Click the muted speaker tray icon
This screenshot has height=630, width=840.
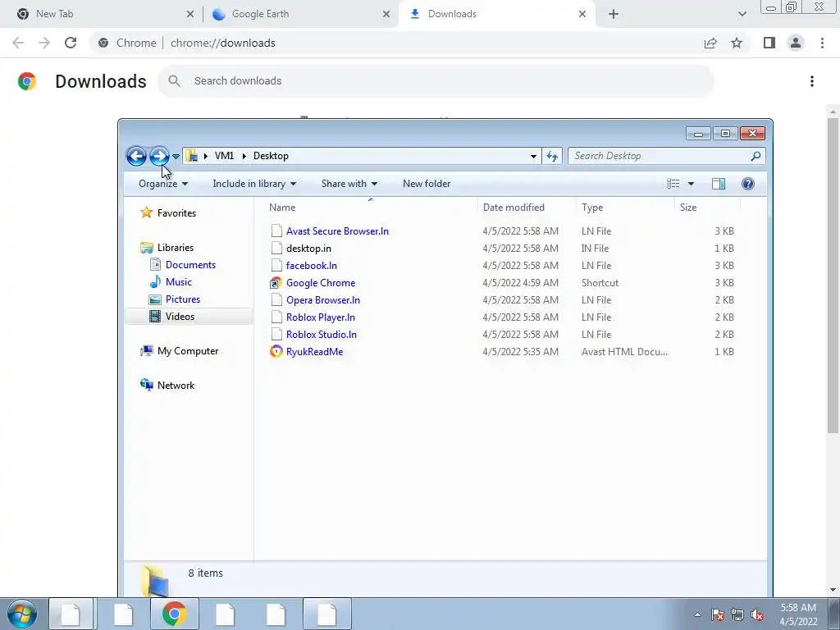tap(757, 615)
